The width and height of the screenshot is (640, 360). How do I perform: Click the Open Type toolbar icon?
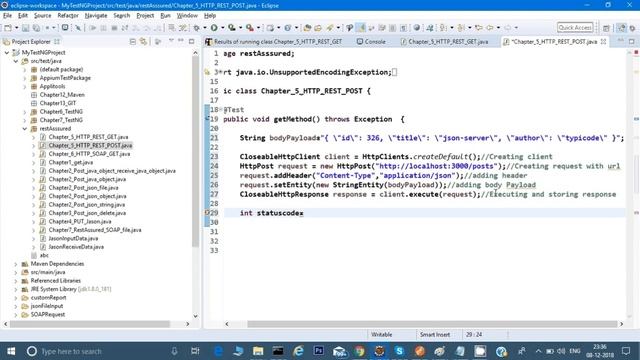tap(307, 28)
